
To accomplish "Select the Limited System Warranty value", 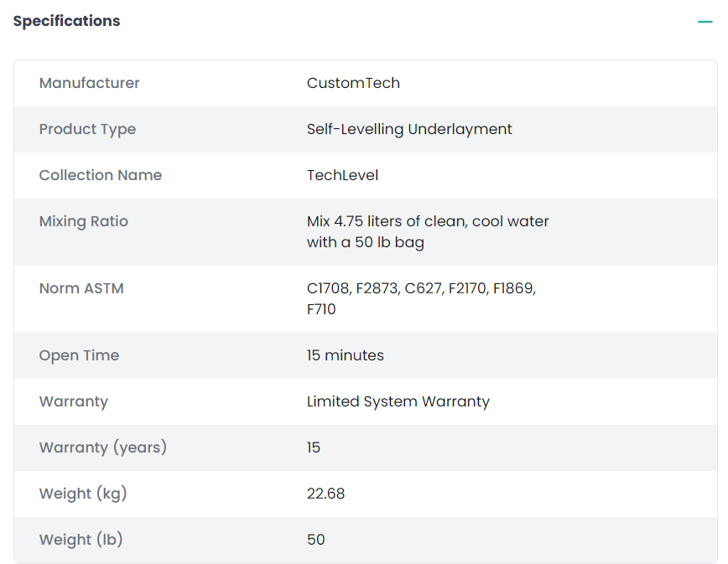I will tap(398, 401).
